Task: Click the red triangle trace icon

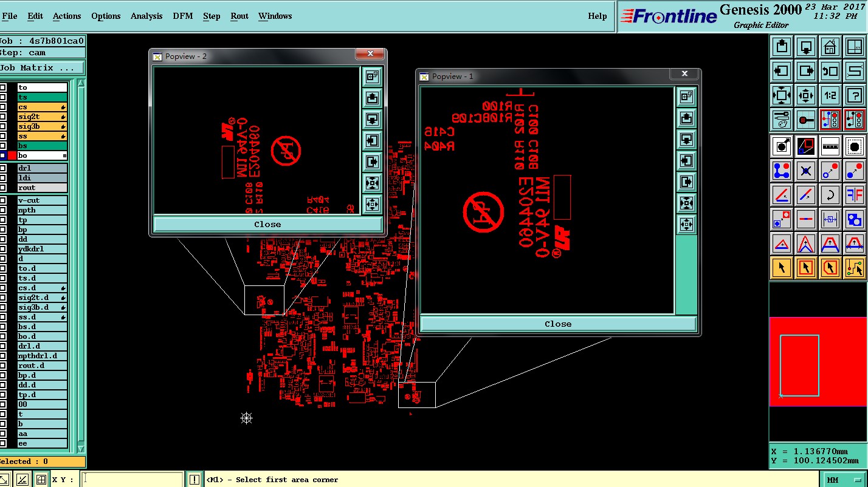Action: 781,243
